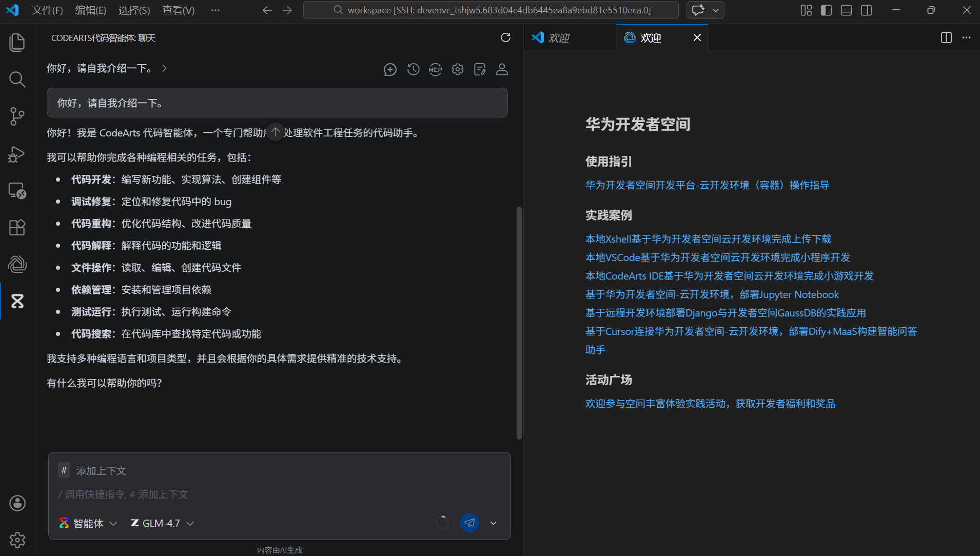Open the 本地VSCode 小程序开发 link
The image size is (980, 556).
(717, 257)
